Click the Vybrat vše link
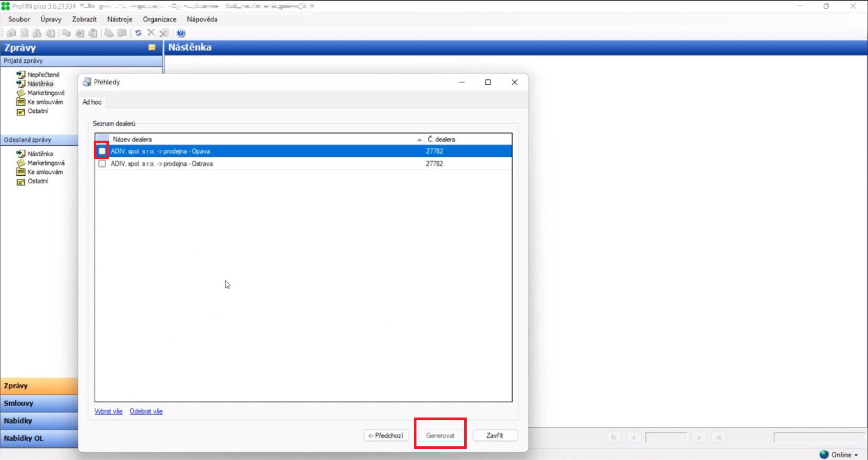Image resolution: width=868 pixels, height=460 pixels. 108,412
